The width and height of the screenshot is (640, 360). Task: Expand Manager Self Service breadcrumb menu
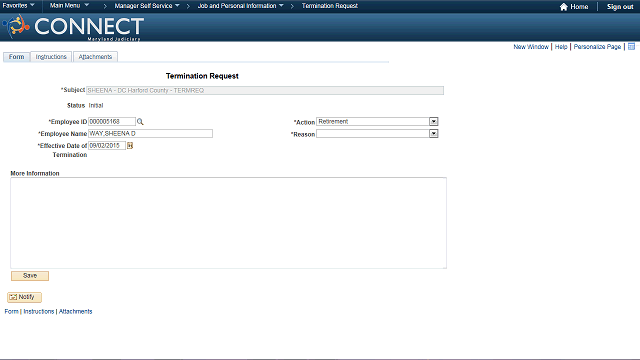point(147,6)
